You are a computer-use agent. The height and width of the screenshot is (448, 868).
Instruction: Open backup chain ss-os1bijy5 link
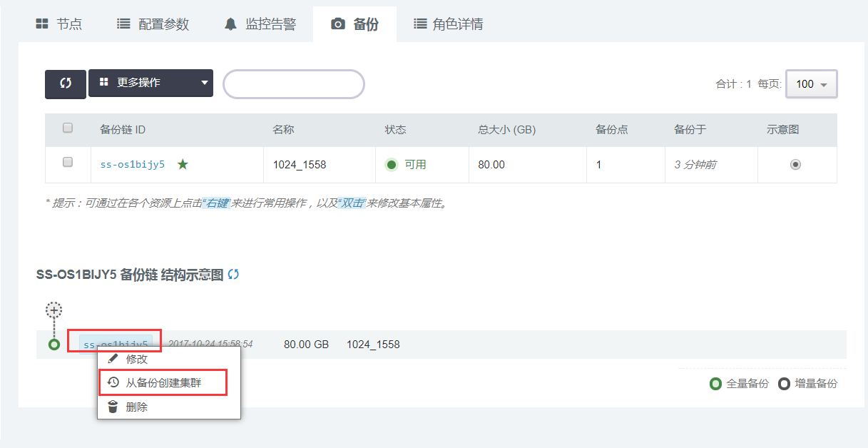(x=133, y=165)
